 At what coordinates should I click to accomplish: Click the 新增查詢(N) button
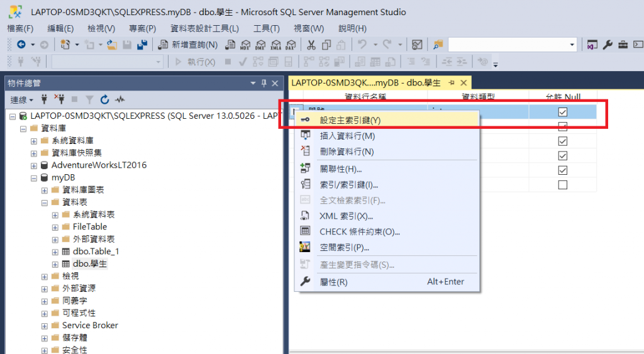click(188, 45)
